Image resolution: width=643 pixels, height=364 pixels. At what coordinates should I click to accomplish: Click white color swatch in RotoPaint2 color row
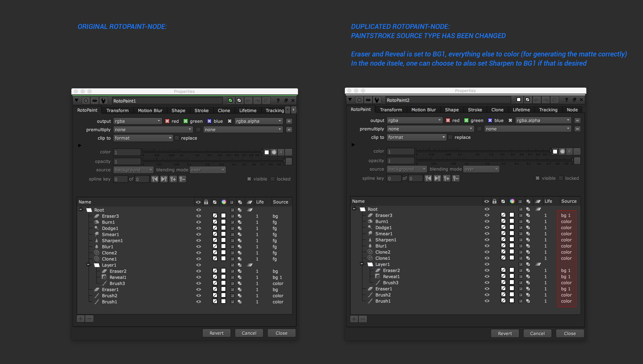[555, 151]
